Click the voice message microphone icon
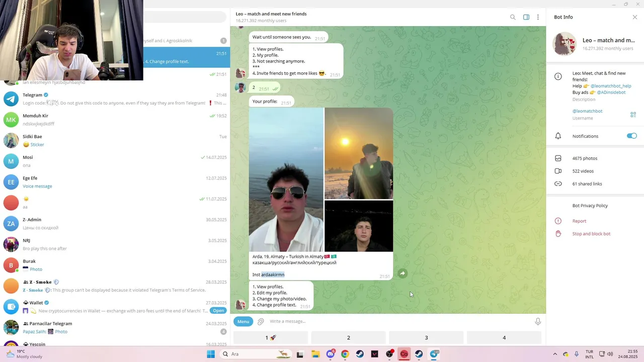This screenshot has height=362, width=644. (538, 321)
